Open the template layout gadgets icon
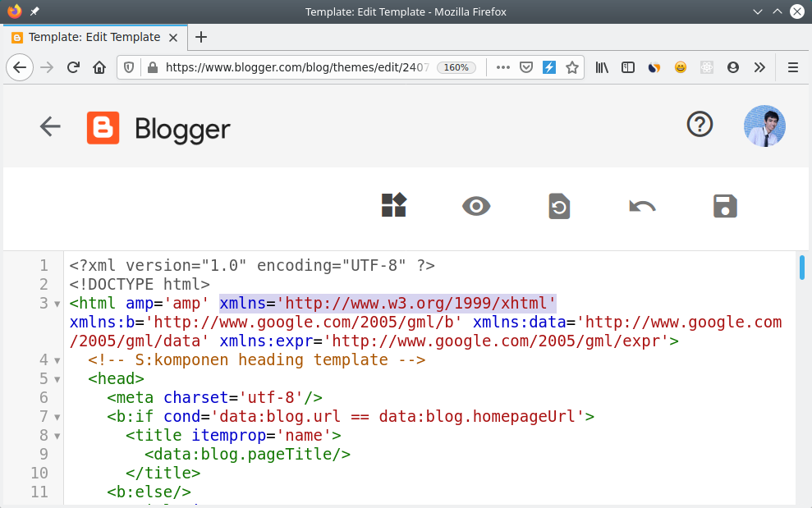This screenshot has height=508, width=812. pyautogui.click(x=393, y=206)
